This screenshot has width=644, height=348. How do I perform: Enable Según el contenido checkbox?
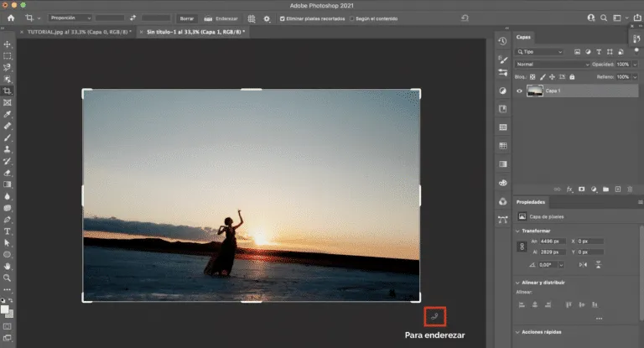351,18
